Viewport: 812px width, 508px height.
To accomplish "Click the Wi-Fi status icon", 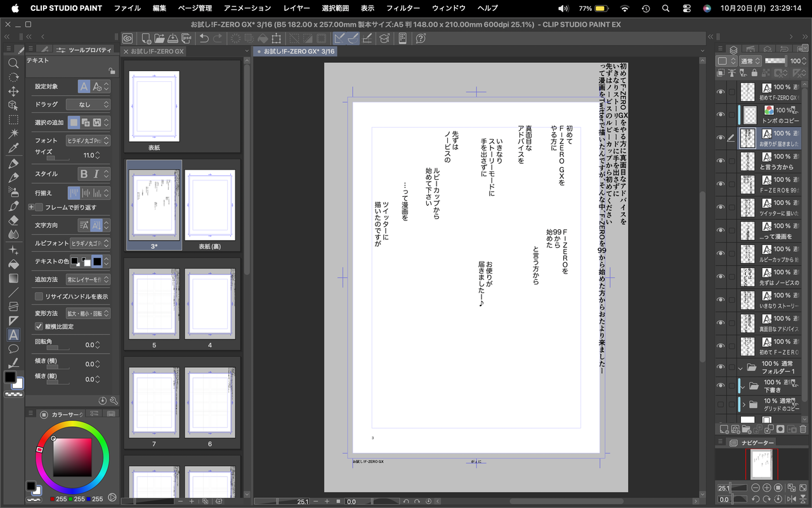I will coord(625,8).
